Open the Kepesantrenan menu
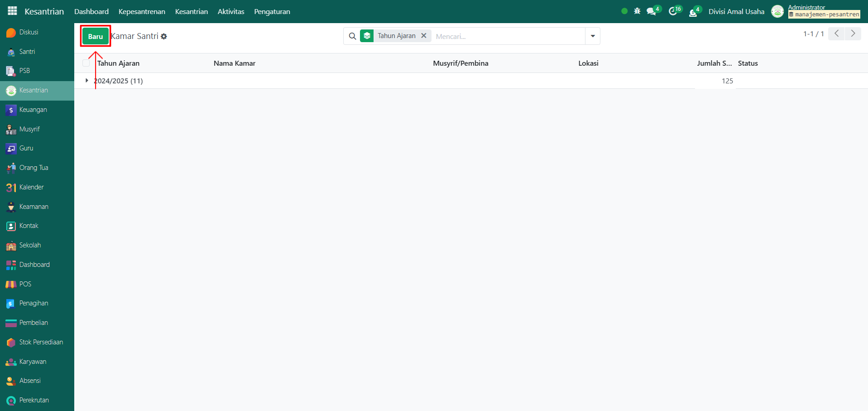Screen dimensions: 868x411 tap(142, 11)
